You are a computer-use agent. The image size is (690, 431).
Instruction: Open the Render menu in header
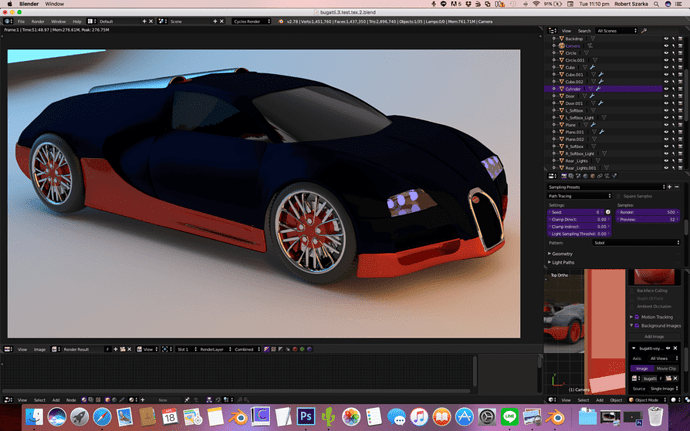click(x=36, y=20)
